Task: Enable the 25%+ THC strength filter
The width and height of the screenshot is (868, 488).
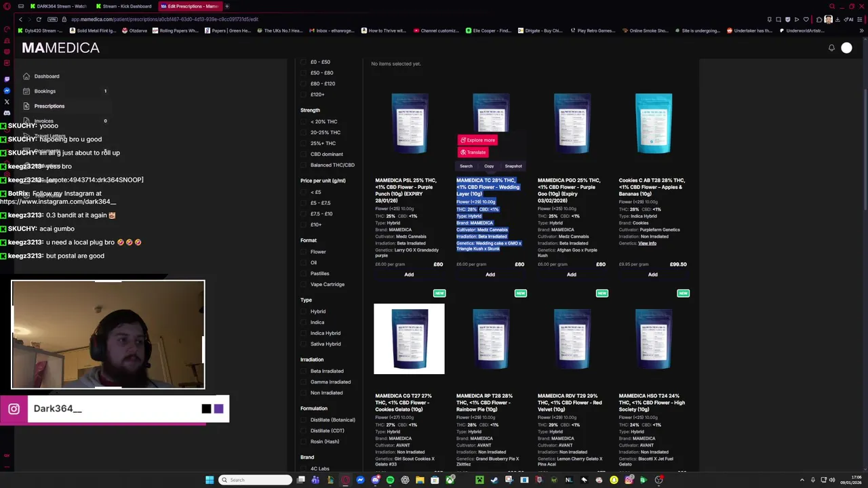Action: point(304,143)
